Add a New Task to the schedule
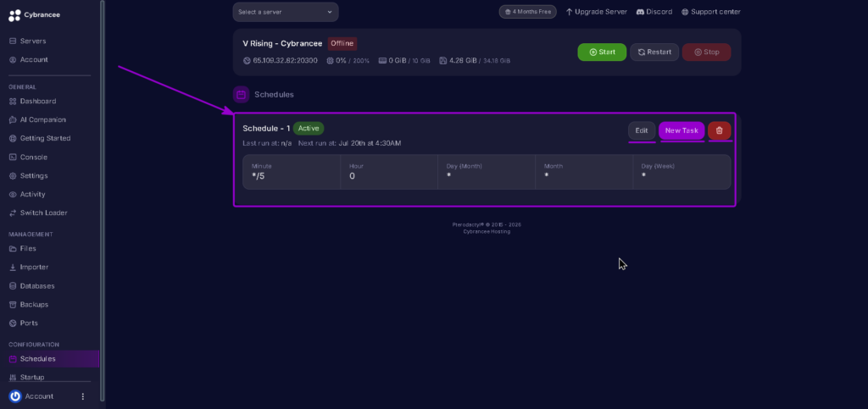 point(682,130)
